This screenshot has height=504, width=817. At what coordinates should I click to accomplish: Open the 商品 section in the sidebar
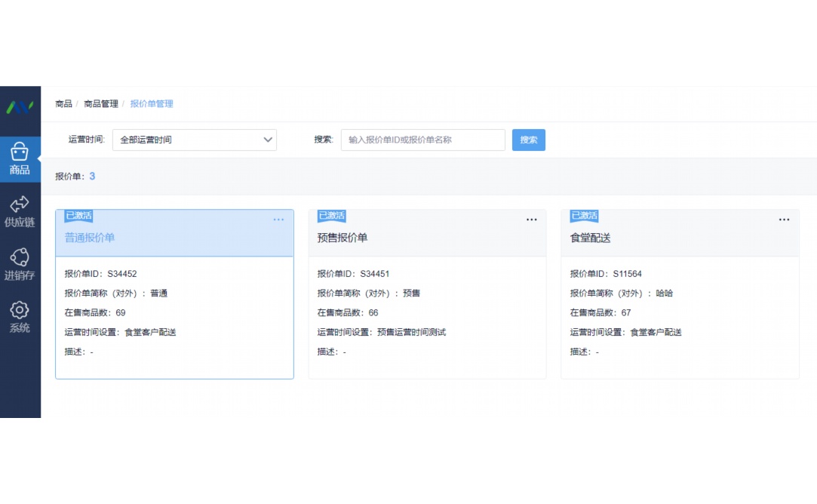coord(20,156)
